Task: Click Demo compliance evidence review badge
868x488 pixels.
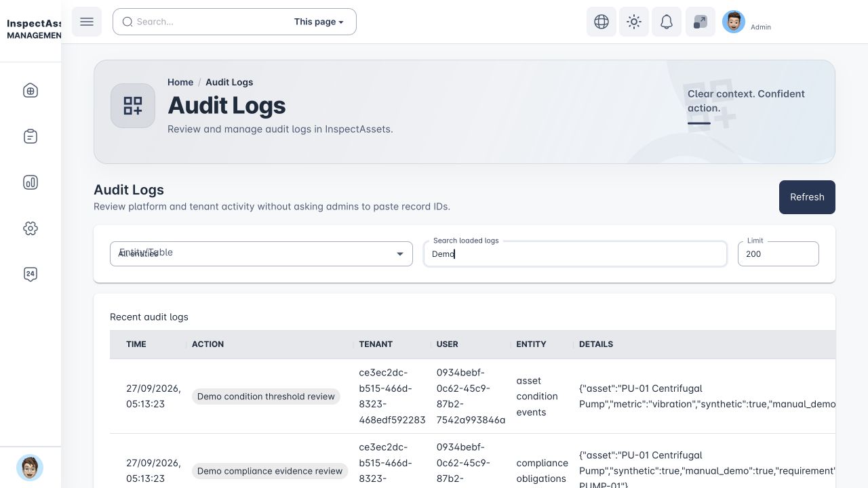Action: point(270,471)
